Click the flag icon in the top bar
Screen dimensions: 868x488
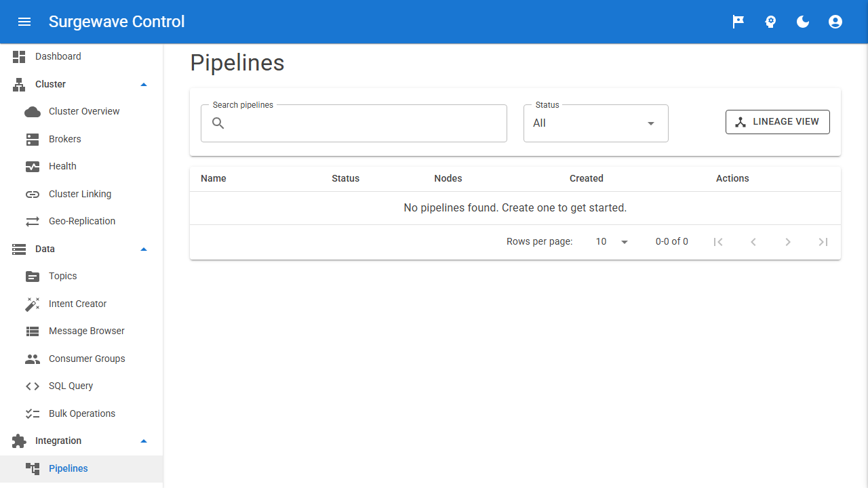(738, 22)
